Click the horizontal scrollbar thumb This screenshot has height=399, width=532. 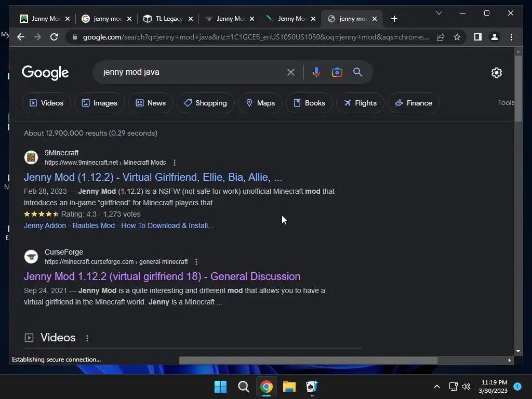pos(308,361)
